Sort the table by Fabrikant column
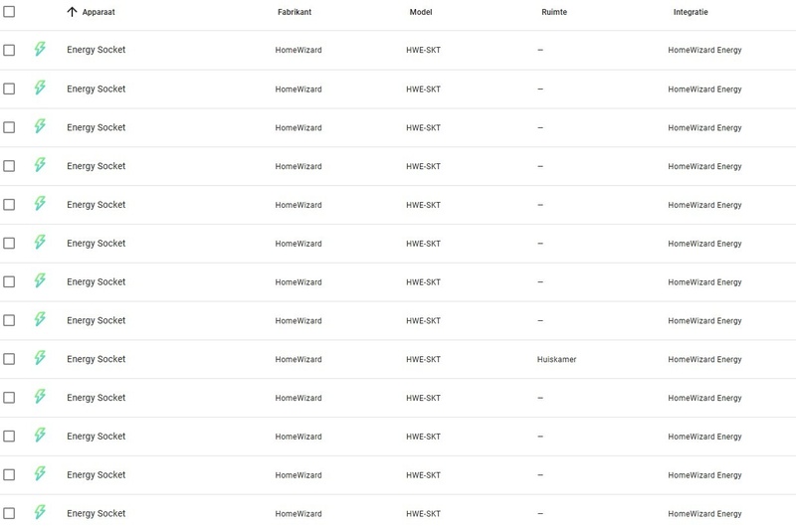The height and width of the screenshot is (532, 796). [295, 12]
